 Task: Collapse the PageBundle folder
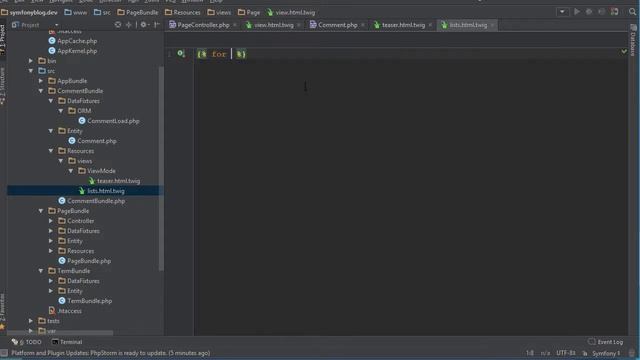tap(41, 211)
